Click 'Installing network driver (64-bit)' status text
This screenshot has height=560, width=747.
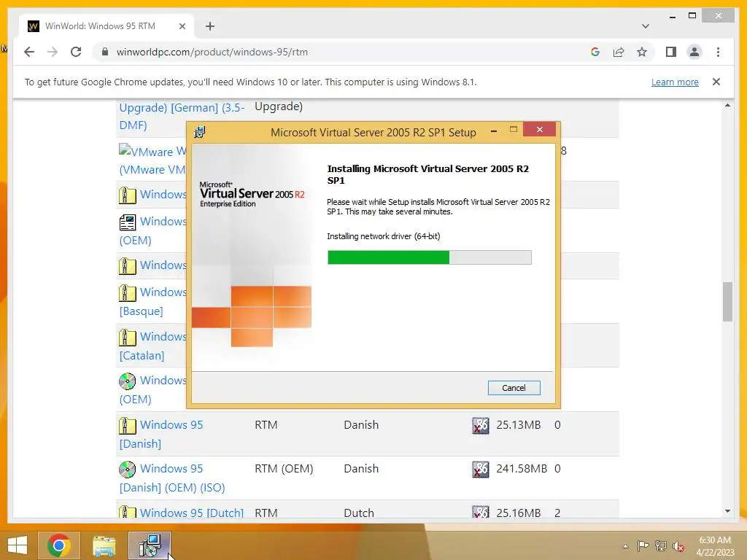click(384, 236)
